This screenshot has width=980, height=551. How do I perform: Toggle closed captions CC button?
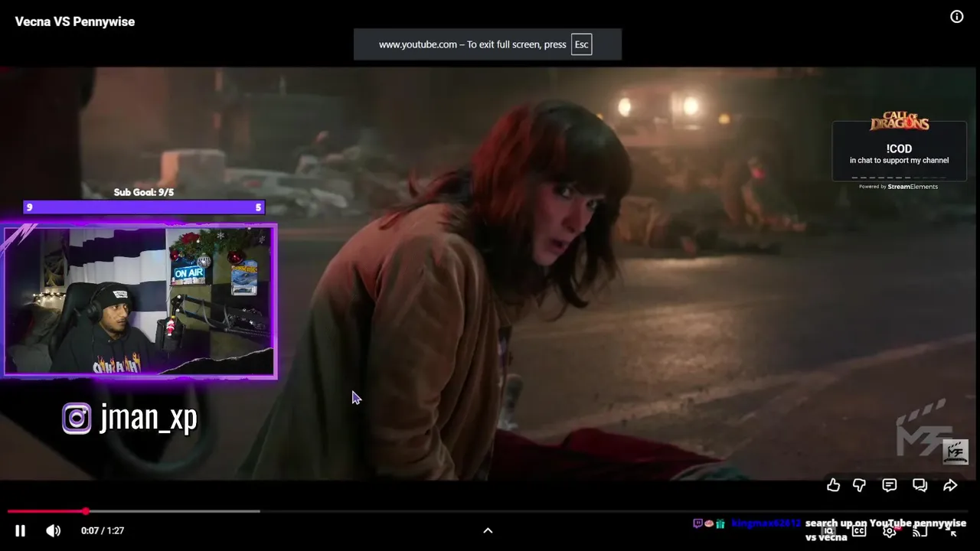pos(859,531)
